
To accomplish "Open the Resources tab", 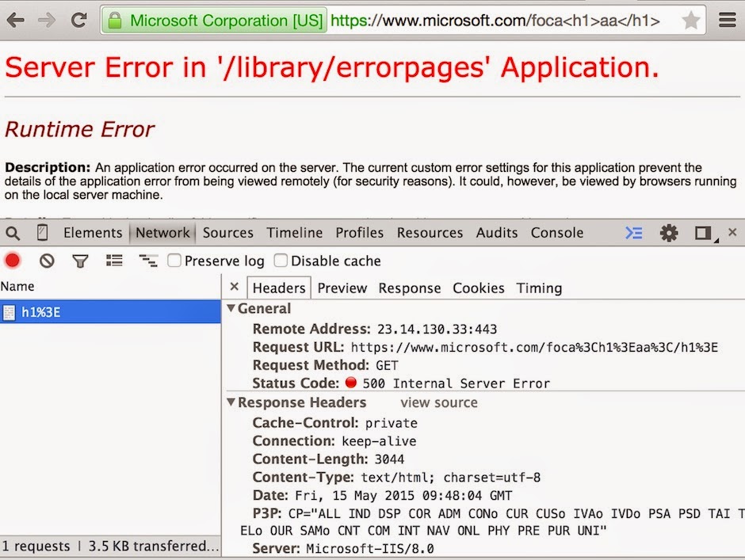I will (430, 233).
